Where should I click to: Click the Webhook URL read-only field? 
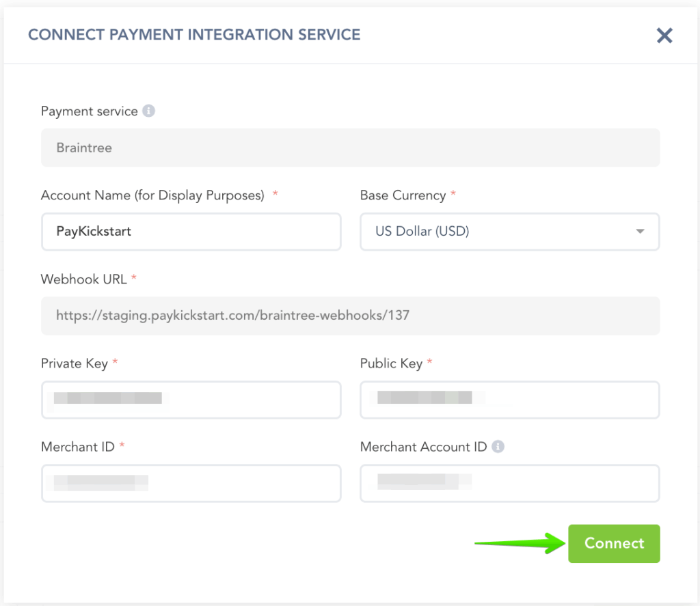(x=350, y=316)
